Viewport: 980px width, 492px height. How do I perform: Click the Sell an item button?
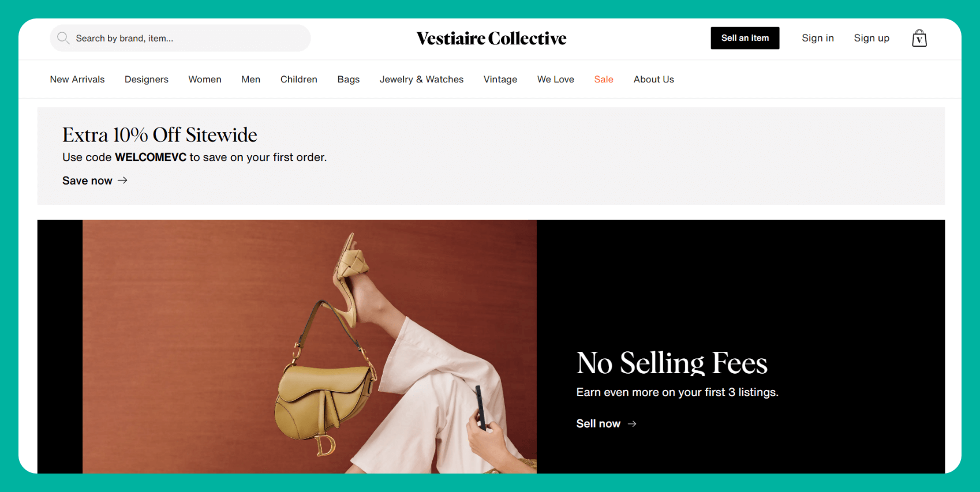[x=745, y=38]
